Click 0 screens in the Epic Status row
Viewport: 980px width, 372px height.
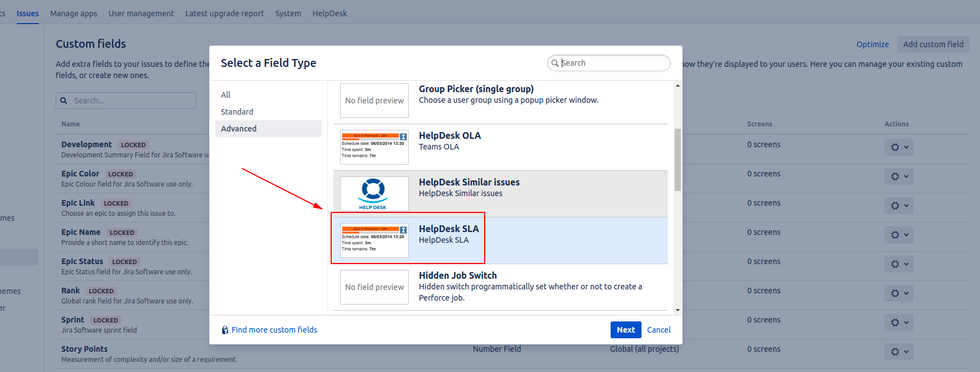click(764, 261)
